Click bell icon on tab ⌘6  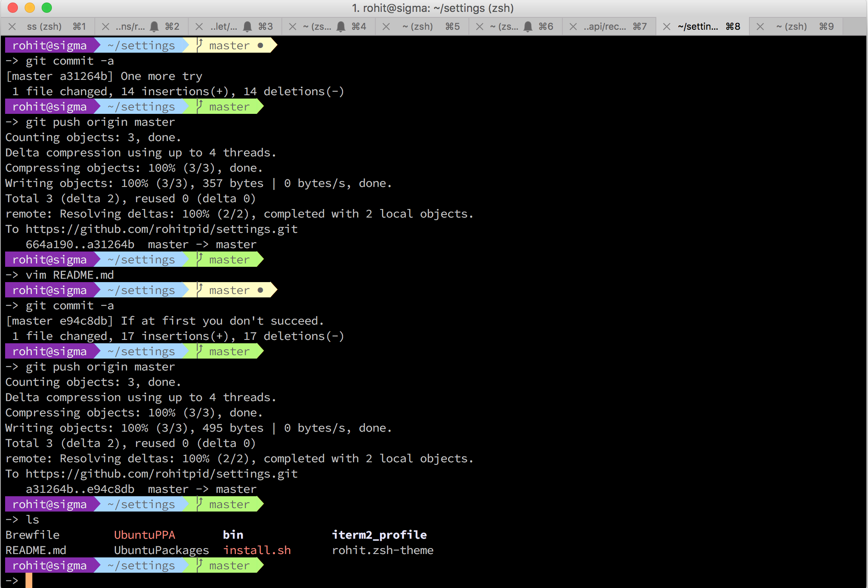point(528,27)
